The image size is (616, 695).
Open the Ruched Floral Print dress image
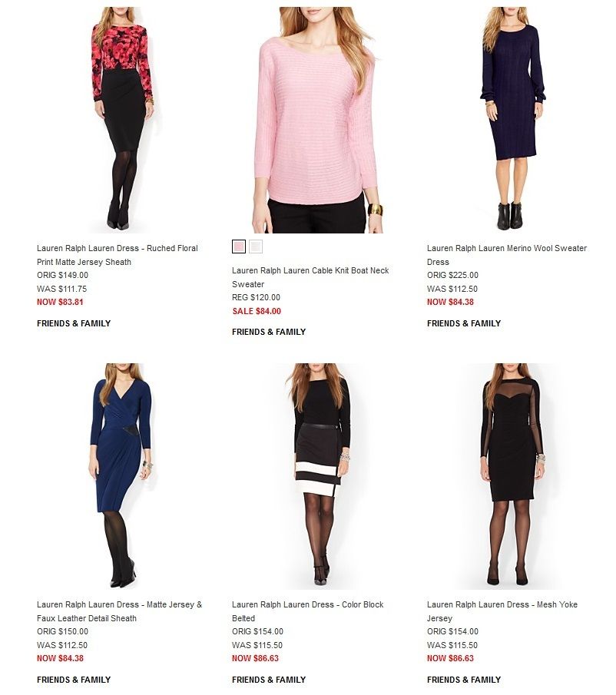[122, 120]
